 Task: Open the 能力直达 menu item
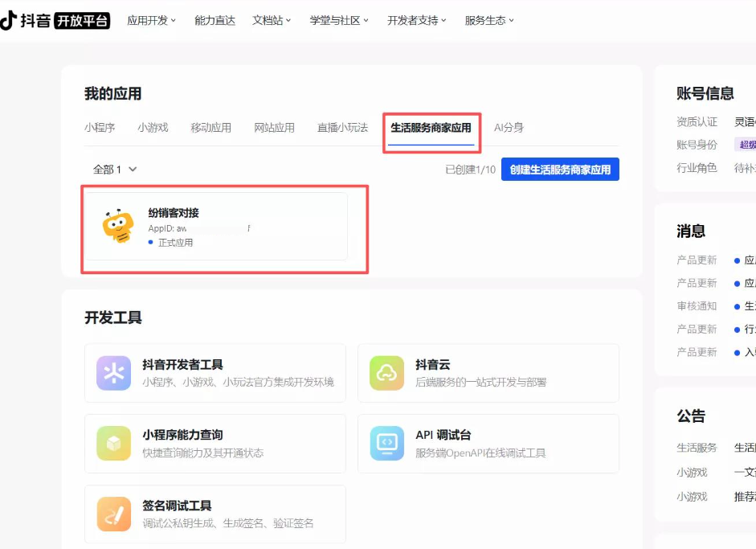point(215,20)
